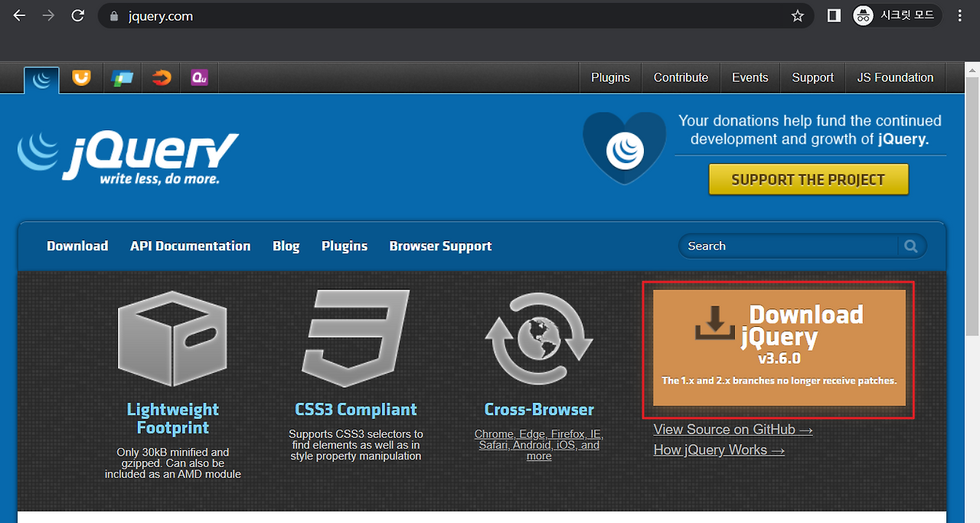Click the Chrome, Edge, Firefox browsers link

pyautogui.click(x=539, y=445)
